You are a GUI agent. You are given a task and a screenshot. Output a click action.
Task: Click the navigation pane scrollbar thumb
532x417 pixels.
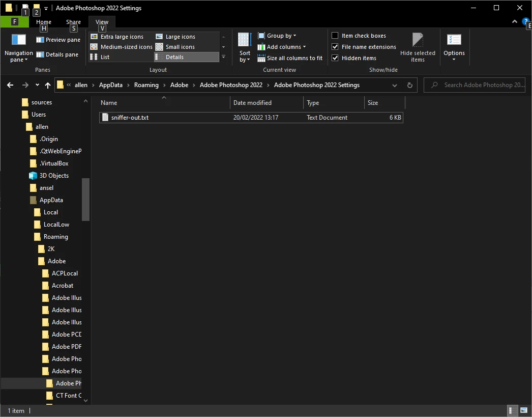[x=85, y=199]
